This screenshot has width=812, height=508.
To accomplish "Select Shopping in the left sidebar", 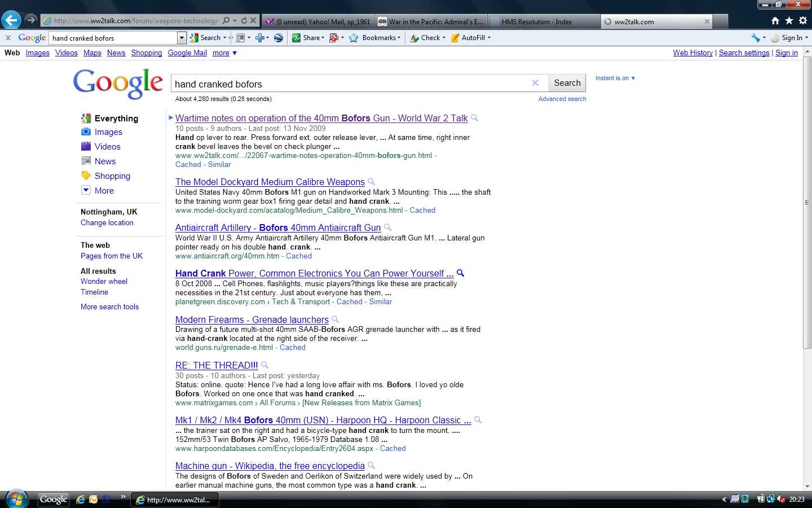I will point(112,176).
